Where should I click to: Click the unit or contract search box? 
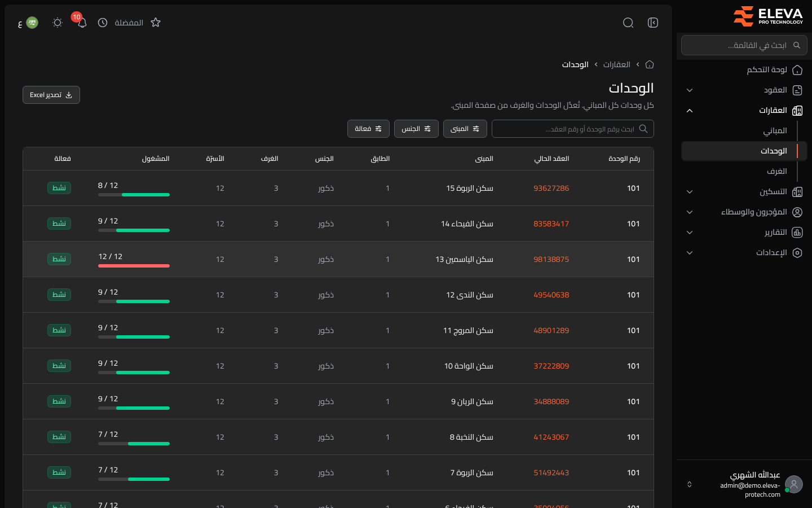pos(573,129)
